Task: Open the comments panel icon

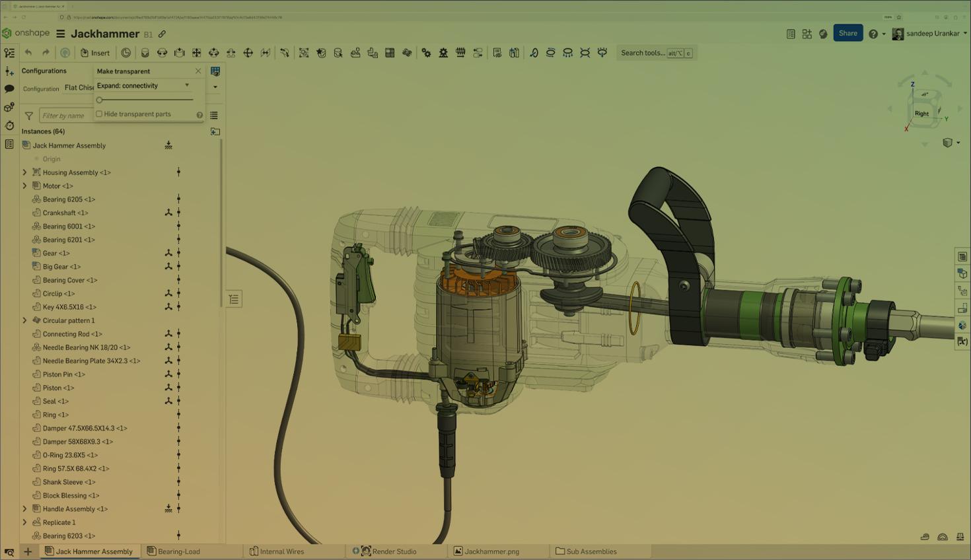Action: (9, 88)
